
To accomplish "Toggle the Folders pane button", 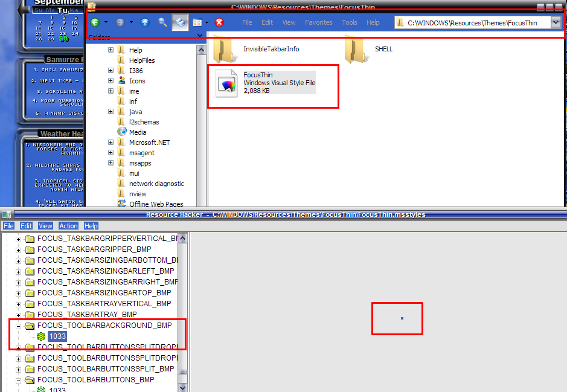I will coord(180,22).
